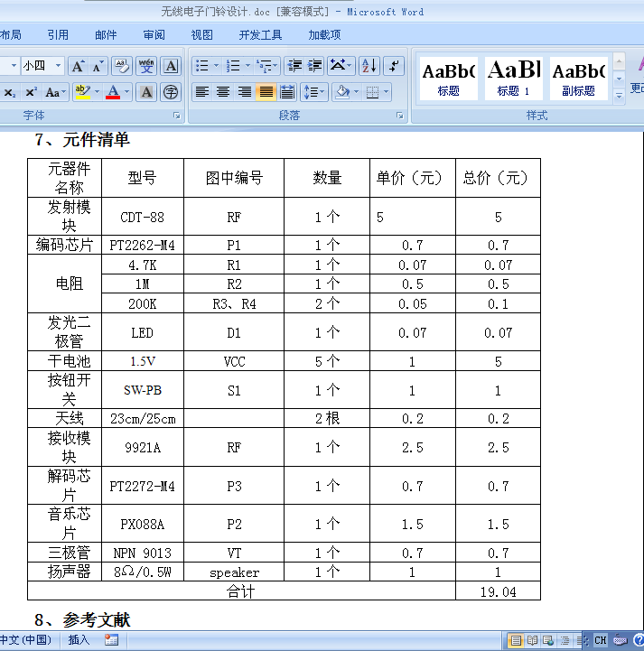644x651 pixels.
Task: Toggle superscript formatting
Action: point(31,92)
